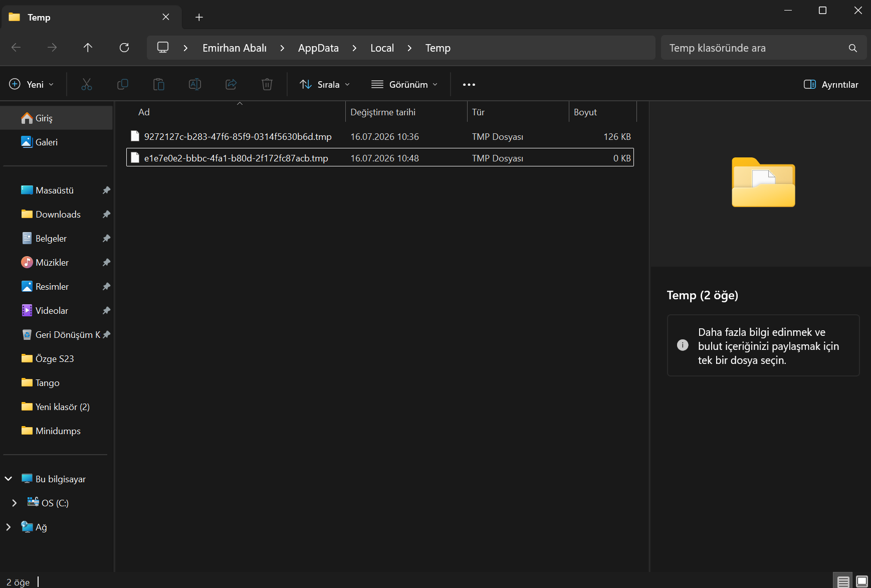Open the Görünüm view dropdown

[x=404, y=84]
